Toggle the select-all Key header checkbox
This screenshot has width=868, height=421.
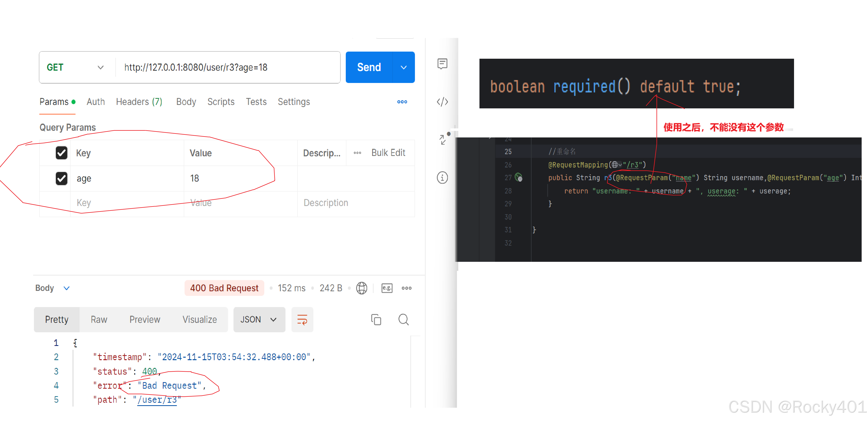[61, 153]
